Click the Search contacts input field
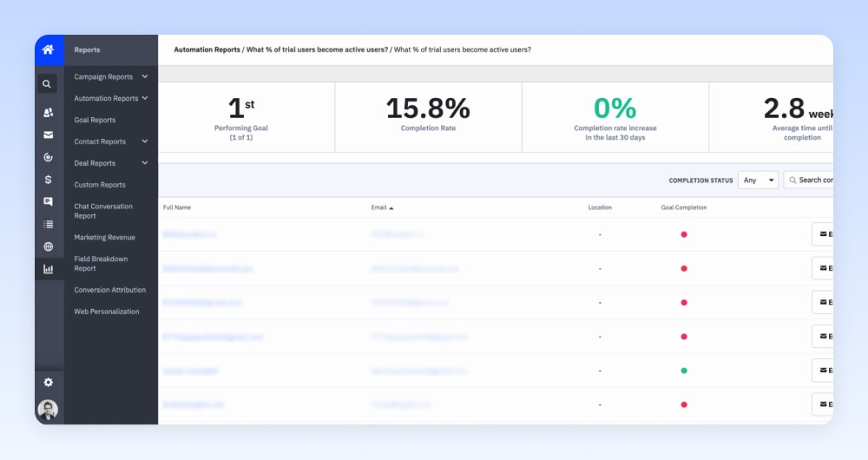868x460 pixels. tap(808, 180)
